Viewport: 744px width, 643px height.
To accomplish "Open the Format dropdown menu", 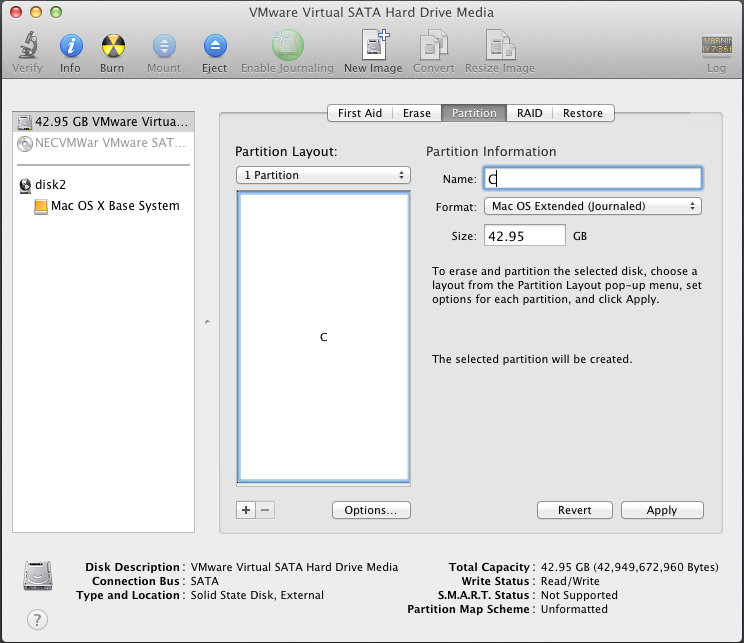I will [x=593, y=206].
